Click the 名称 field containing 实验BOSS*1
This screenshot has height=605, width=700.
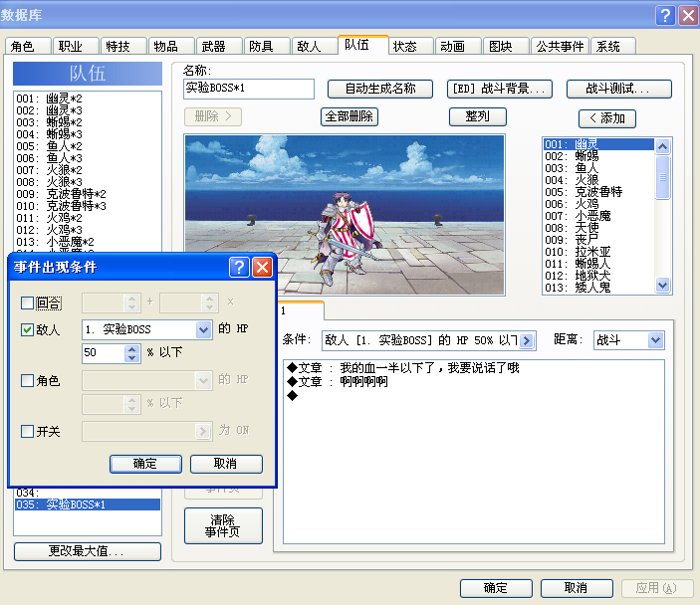(x=249, y=89)
